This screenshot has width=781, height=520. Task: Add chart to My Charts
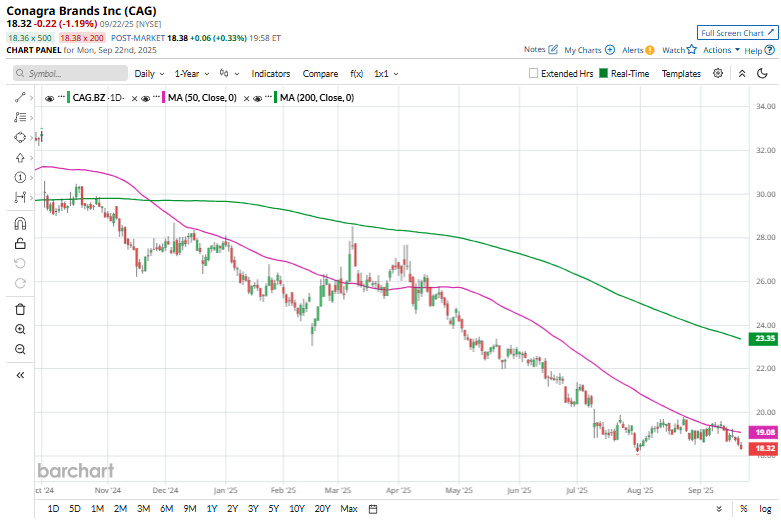tap(589, 50)
